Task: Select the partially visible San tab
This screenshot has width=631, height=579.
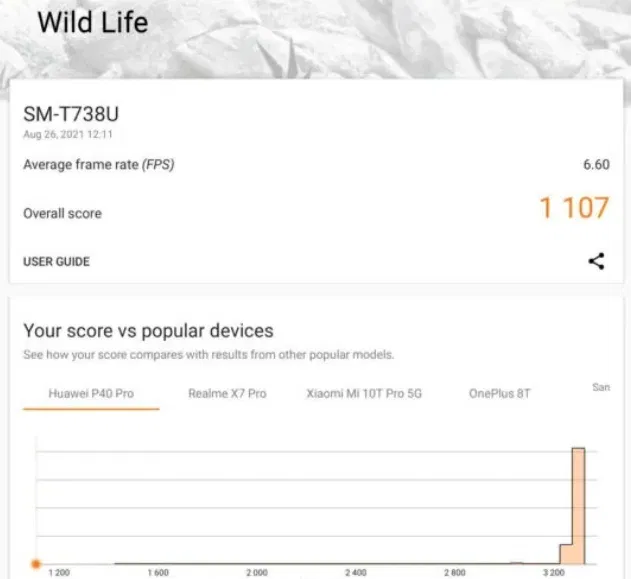Action: 601,387
